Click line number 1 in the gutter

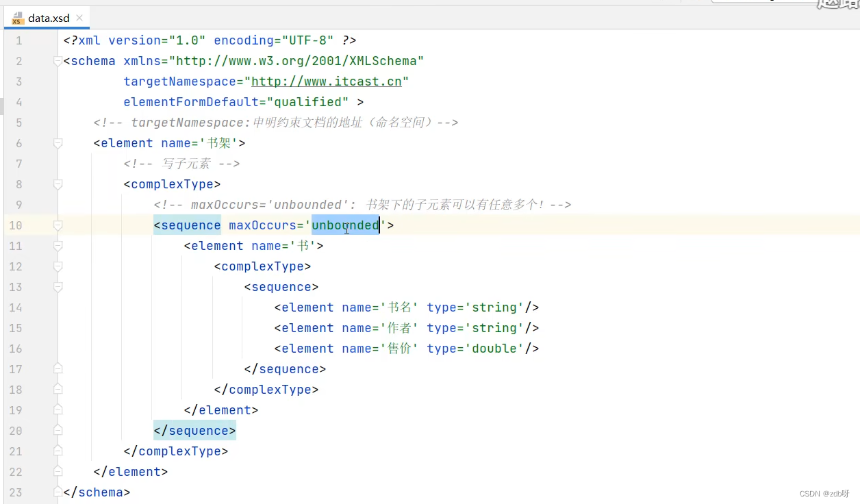[19, 40]
